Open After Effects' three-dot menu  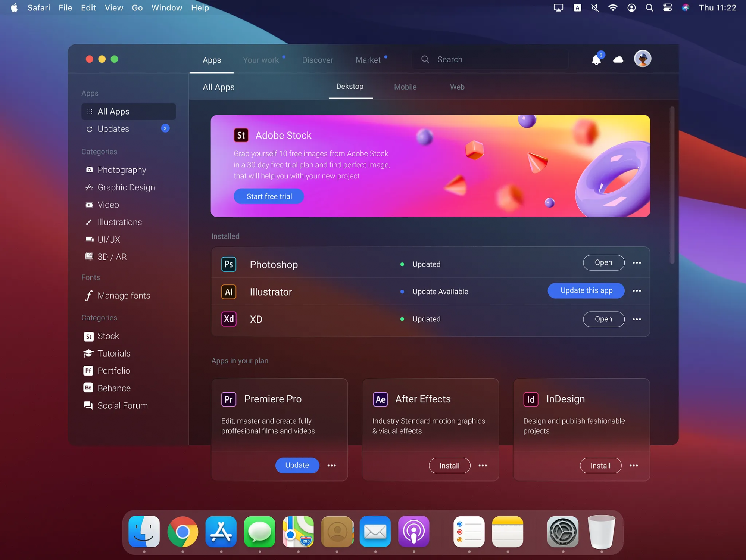tap(483, 466)
